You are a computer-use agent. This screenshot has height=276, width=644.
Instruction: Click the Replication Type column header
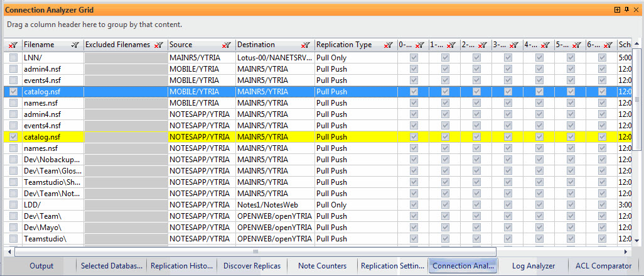345,45
